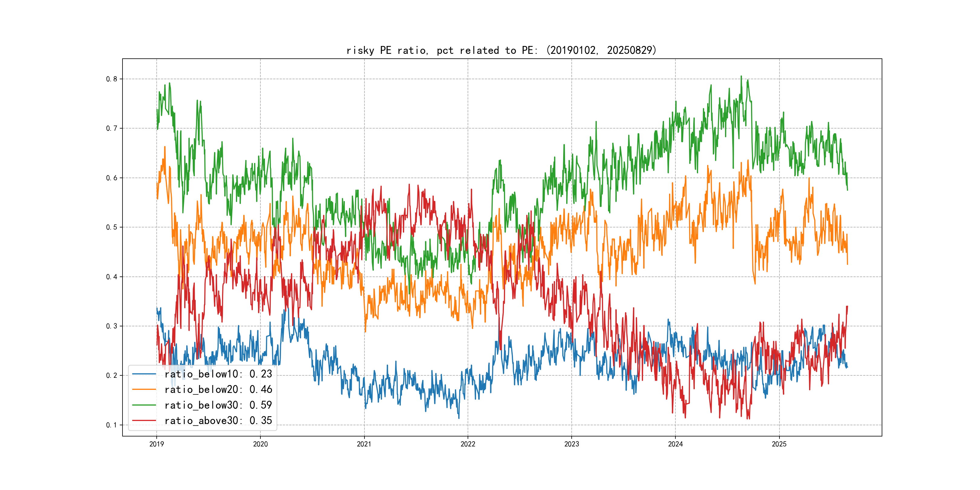This screenshot has height=490, width=980.
Task: Click the 2022 x-axis tick label
Action: click(468, 444)
